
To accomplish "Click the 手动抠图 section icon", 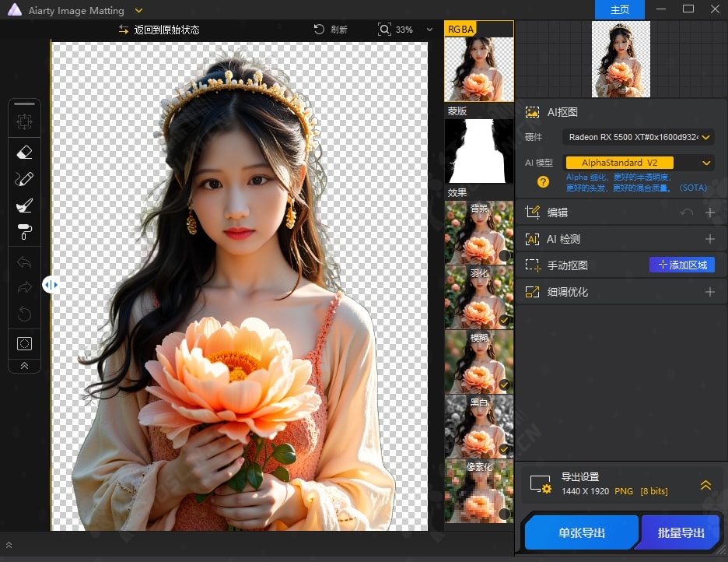I will [533, 265].
